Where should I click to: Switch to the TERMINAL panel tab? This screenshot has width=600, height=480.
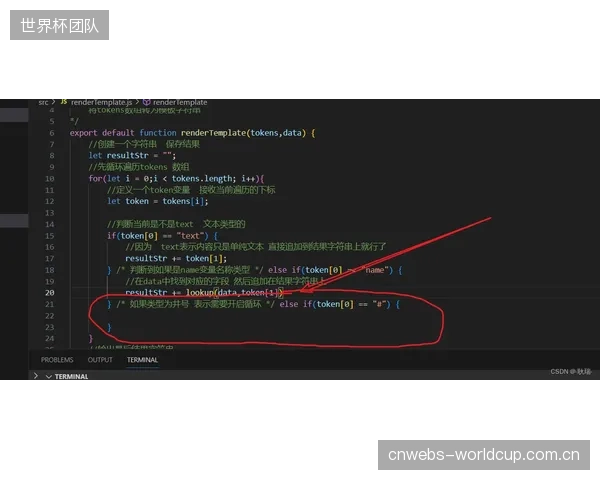click(x=142, y=360)
